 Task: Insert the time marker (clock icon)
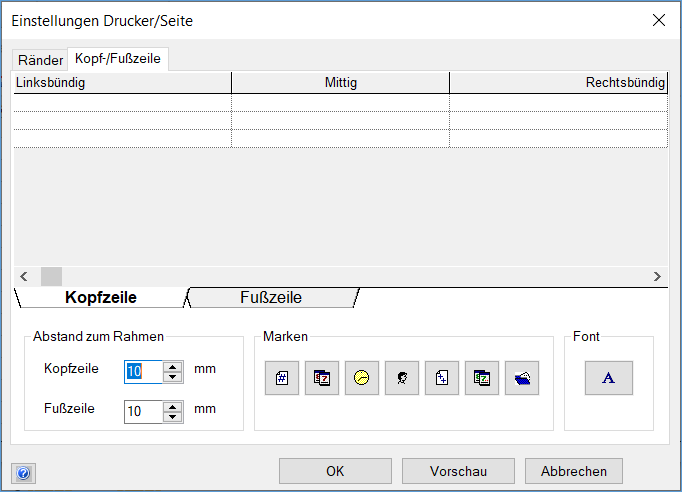361,379
